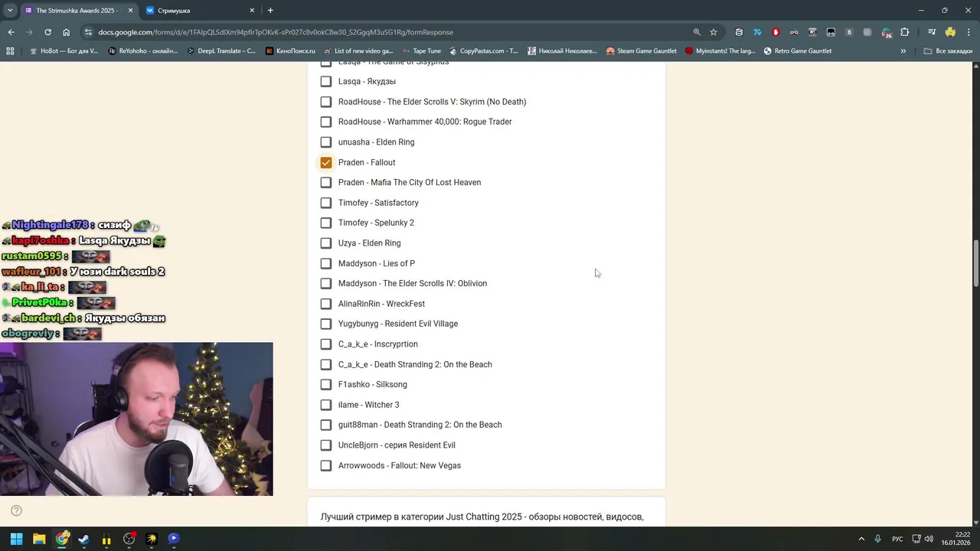980x551 pixels.
Task: Open the DeepL Translate bookmark
Action: point(220,51)
